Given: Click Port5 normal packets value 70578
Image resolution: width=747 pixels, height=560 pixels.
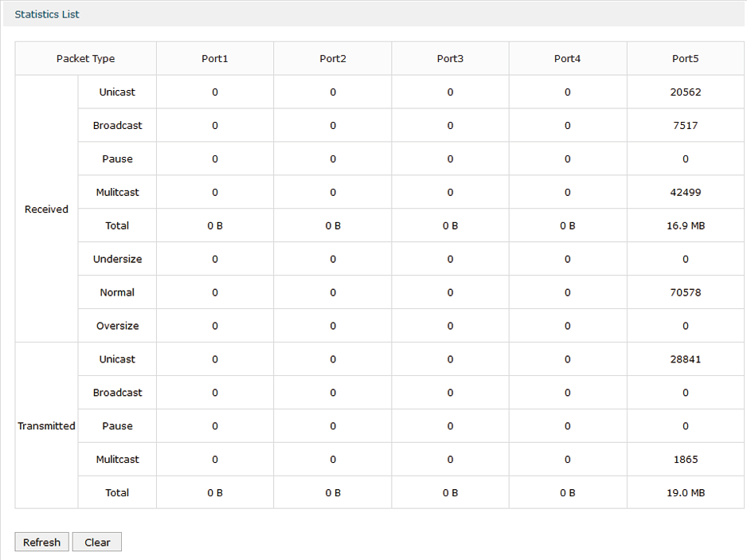Looking at the screenshot, I should (686, 292).
